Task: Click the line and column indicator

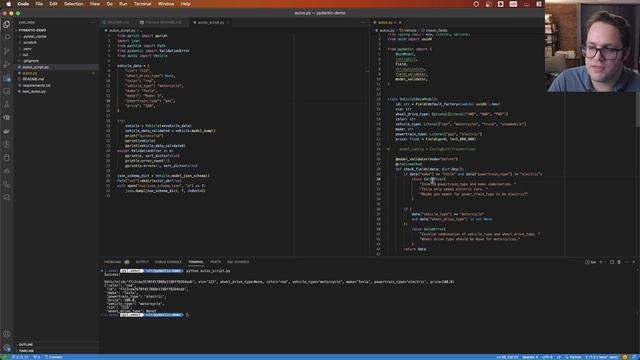Action: [507, 357]
